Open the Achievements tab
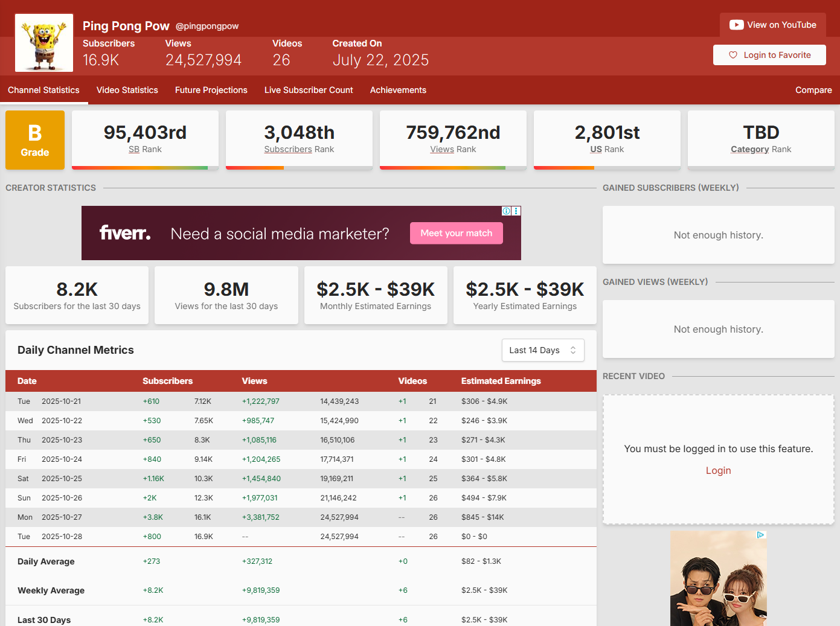 (398, 90)
